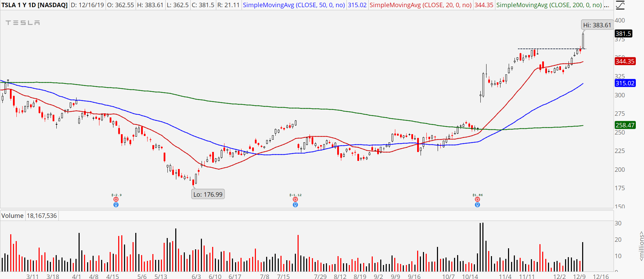Click the C: 381.5 close value
This screenshot has height=279, width=644.
pyautogui.click(x=203, y=5)
